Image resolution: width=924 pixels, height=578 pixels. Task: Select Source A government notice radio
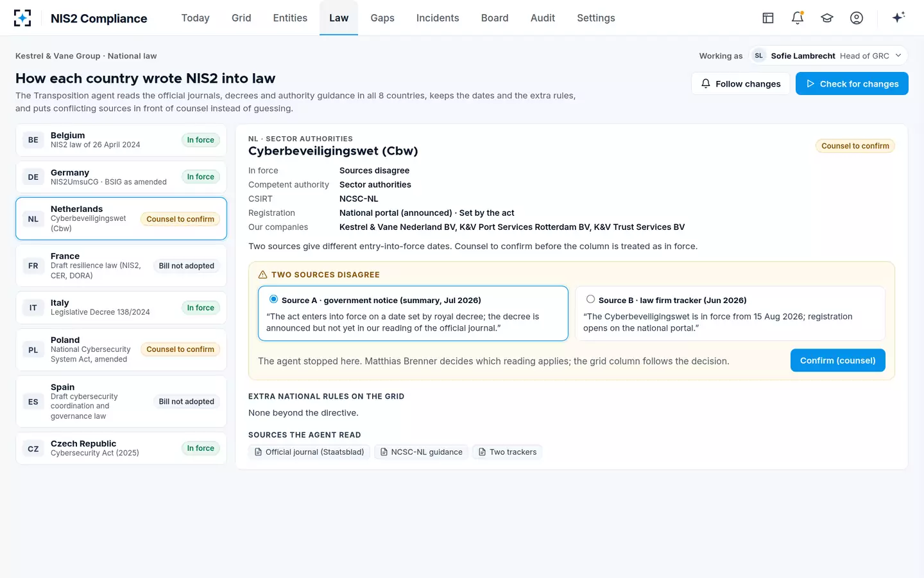coord(274,299)
